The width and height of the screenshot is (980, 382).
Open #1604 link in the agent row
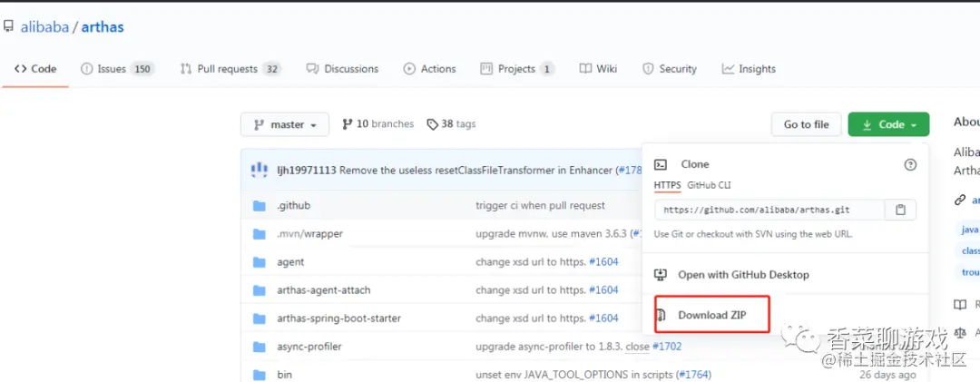coord(603,262)
